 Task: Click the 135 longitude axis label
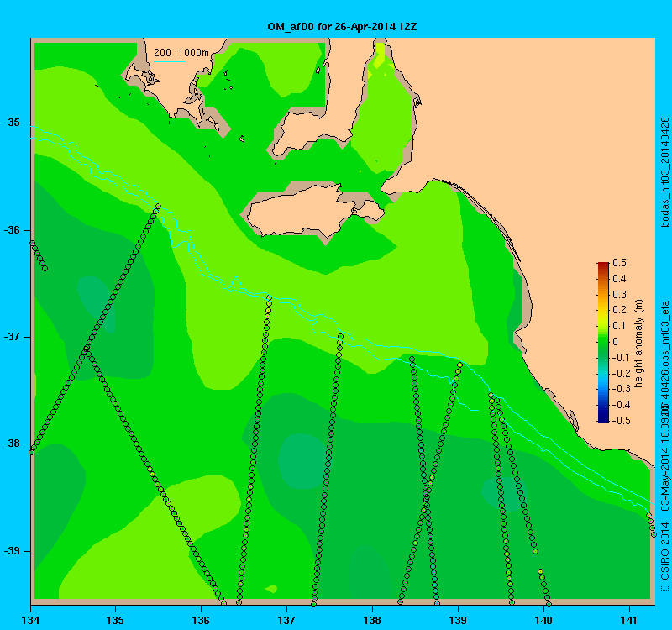point(115,620)
